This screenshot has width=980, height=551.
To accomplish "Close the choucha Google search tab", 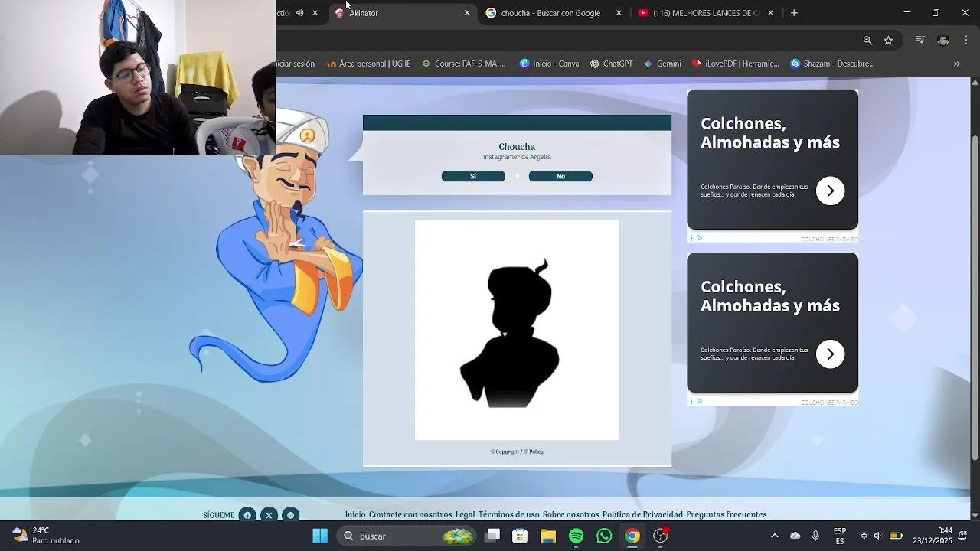I will click(619, 13).
